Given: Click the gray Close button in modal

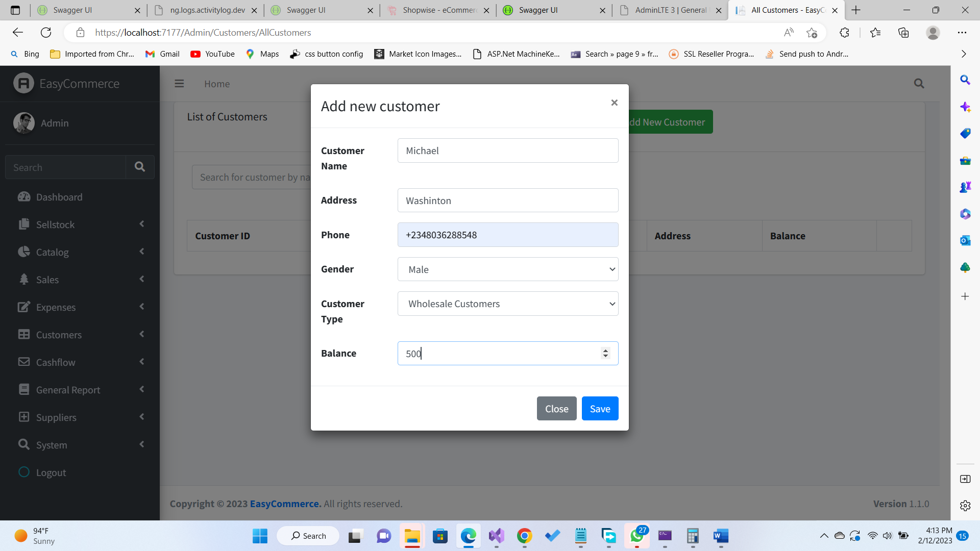Looking at the screenshot, I should coord(556,409).
